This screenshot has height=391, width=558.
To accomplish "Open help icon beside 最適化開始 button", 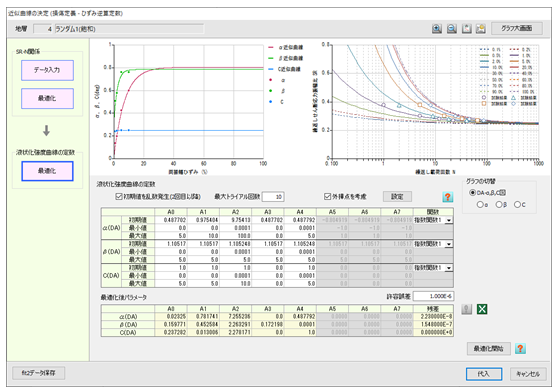I will [x=520, y=348].
